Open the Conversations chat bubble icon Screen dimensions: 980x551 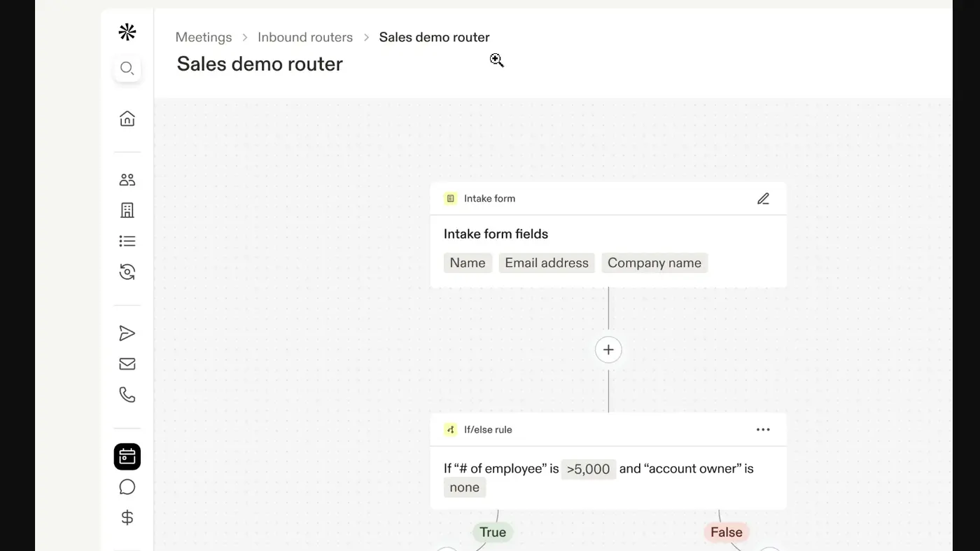pyautogui.click(x=127, y=487)
